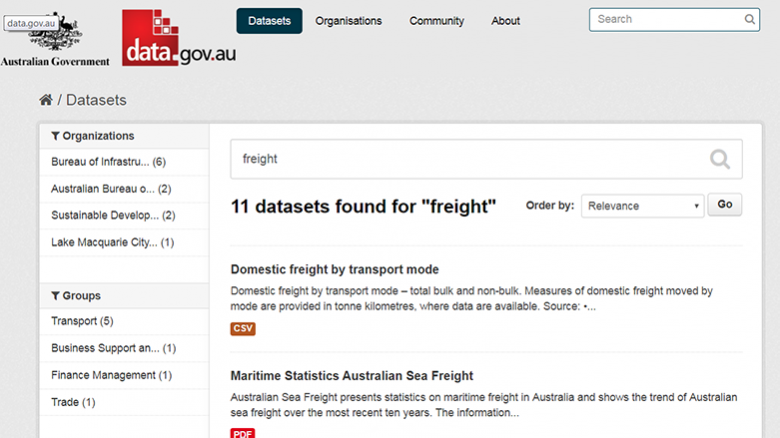Click the PDF format badge
The image size is (780, 438).
(243, 434)
